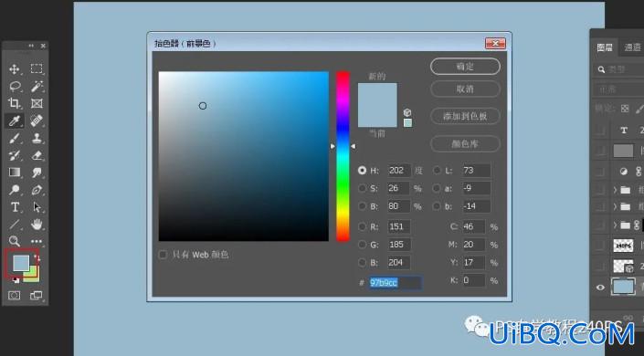Select the Move tool
This screenshot has height=356, width=644.
point(15,69)
